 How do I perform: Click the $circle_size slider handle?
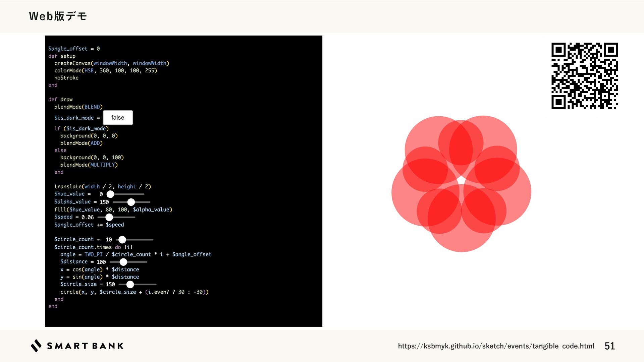click(x=130, y=284)
